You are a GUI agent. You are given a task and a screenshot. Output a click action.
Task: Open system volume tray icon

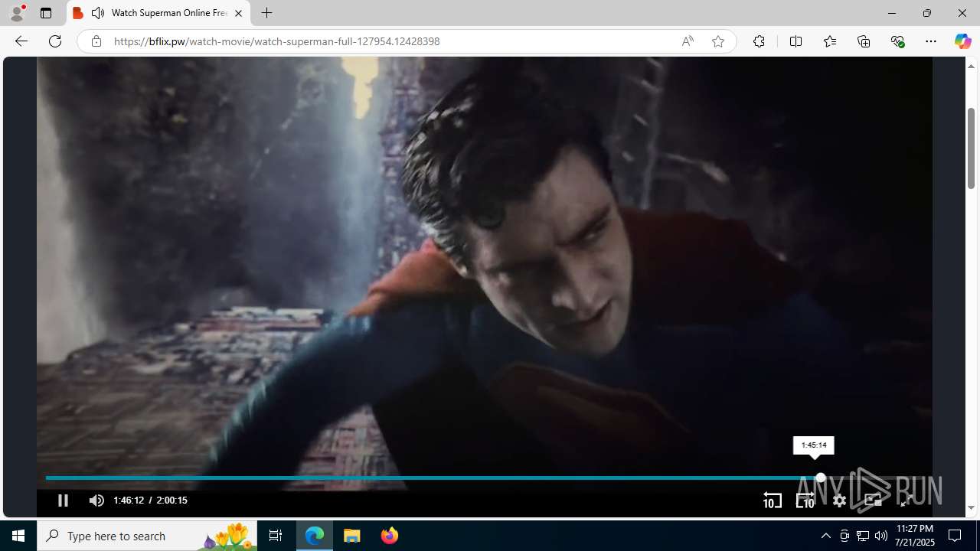click(x=881, y=536)
